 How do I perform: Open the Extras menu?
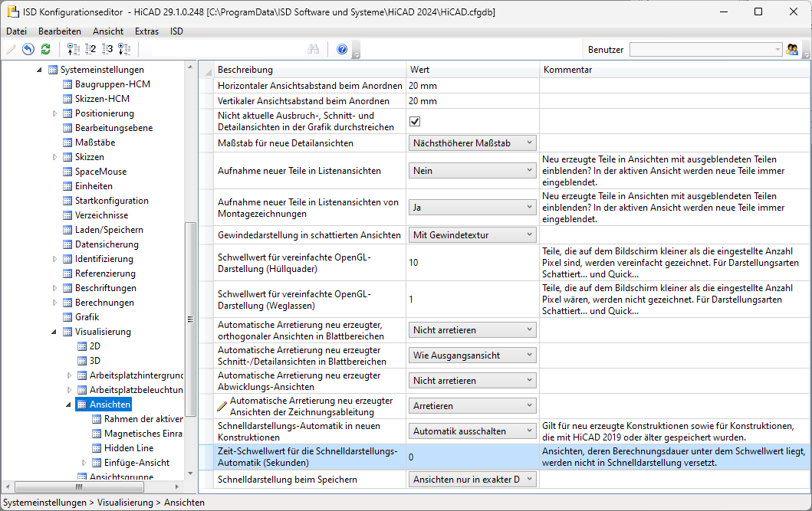pos(146,31)
